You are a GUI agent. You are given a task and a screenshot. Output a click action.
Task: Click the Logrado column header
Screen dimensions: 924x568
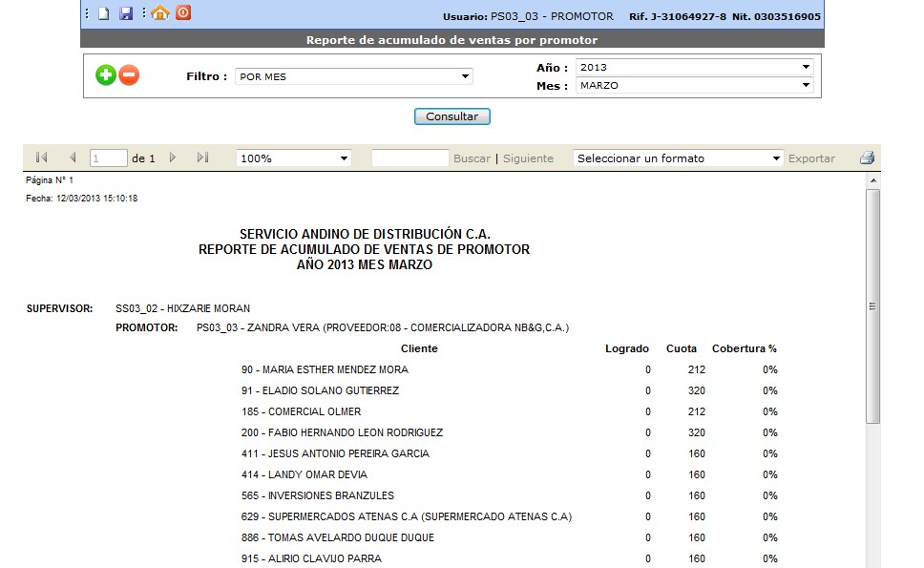click(627, 348)
